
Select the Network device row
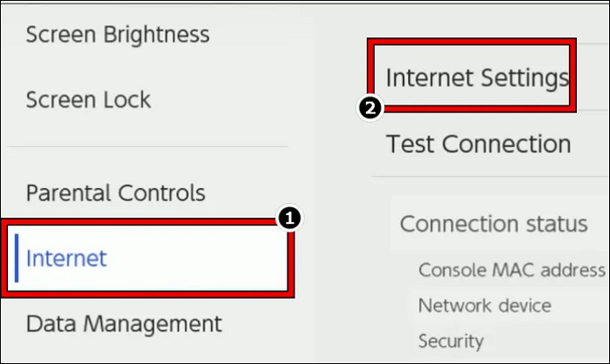point(485,306)
